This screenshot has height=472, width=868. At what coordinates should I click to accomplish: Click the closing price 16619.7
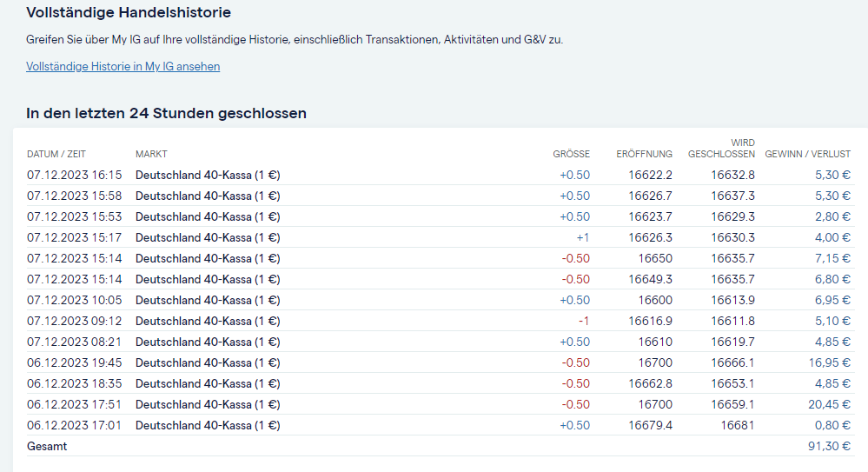click(x=732, y=342)
